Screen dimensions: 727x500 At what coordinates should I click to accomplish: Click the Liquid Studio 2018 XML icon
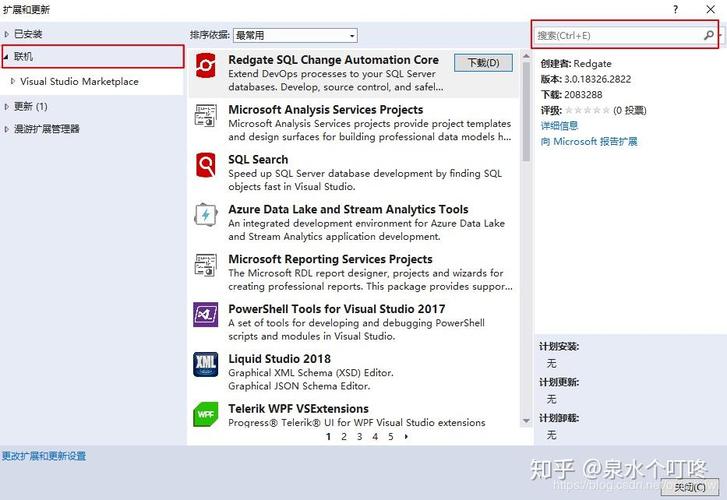click(x=205, y=364)
